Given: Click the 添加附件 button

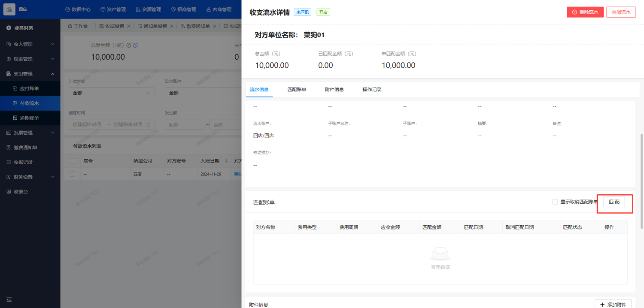Looking at the screenshot, I should click(613, 305).
